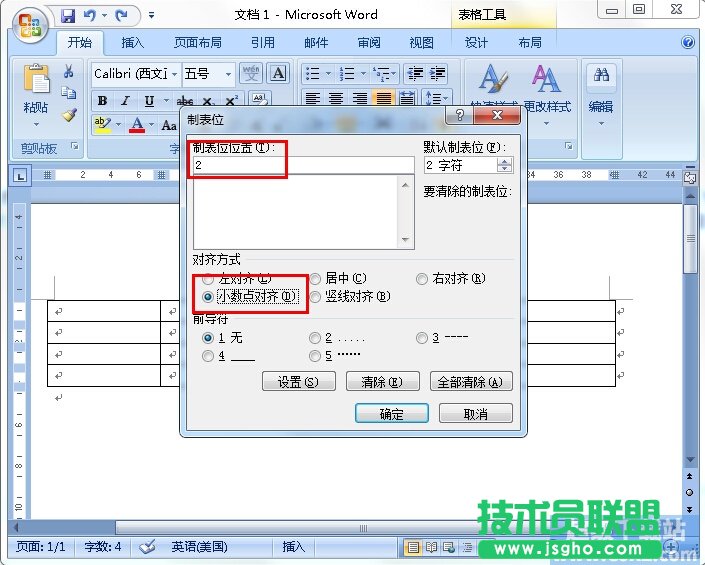Click the Italic formatting icon

(x=126, y=101)
